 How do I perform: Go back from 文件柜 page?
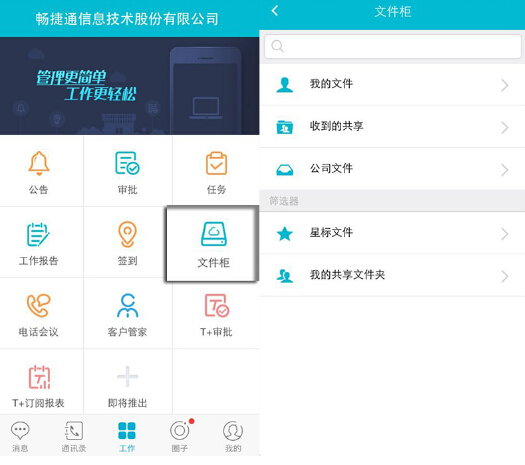click(275, 11)
